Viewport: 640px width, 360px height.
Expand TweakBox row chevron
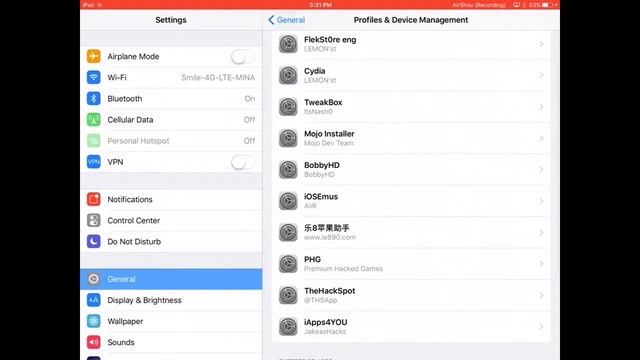(541, 107)
